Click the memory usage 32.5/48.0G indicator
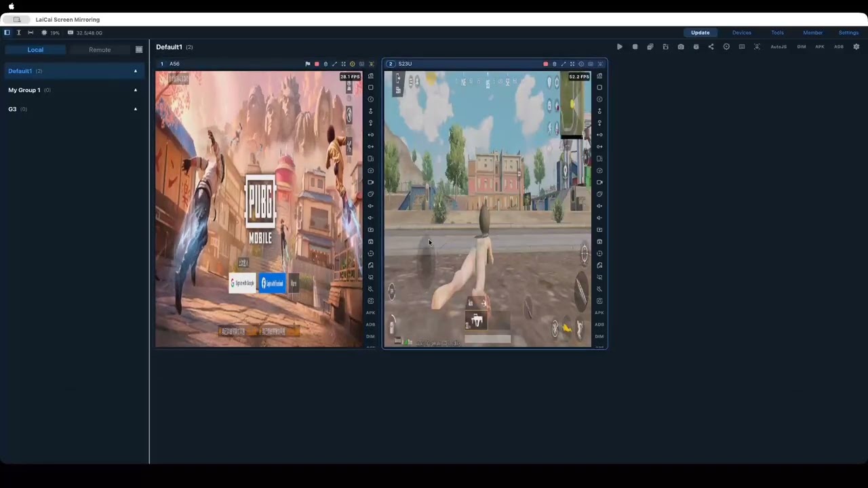 point(85,33)
